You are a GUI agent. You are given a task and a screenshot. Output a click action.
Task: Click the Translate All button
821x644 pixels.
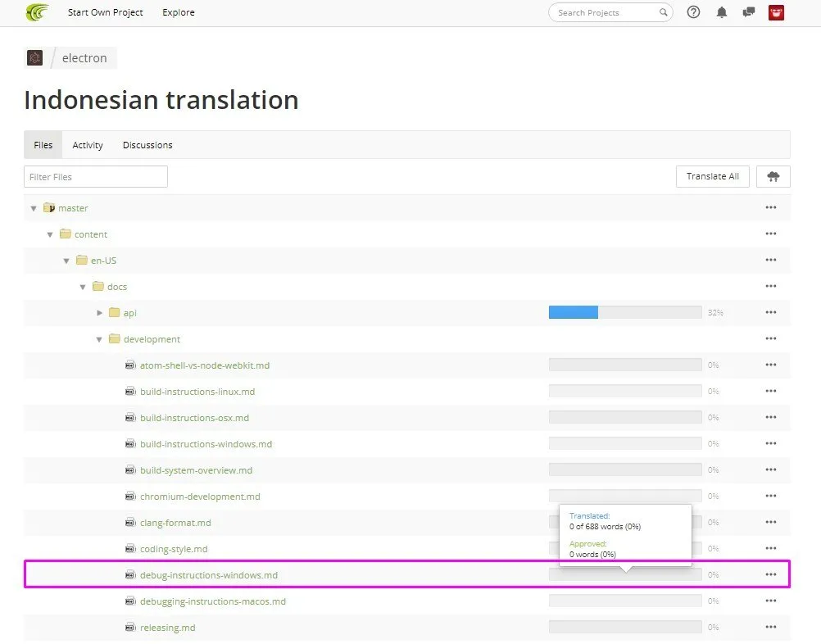click(713, 176)
